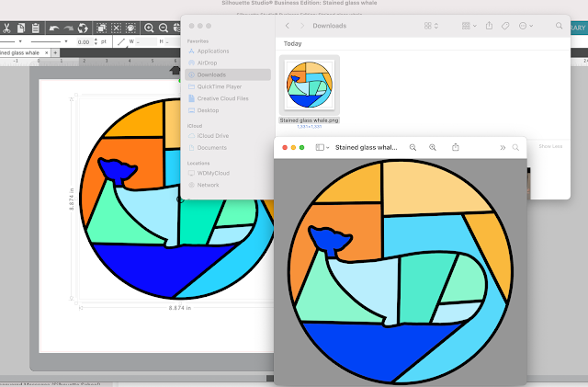Click the line thickness 0.00 field
The image size is (588, 387).
tap(84, 42)
